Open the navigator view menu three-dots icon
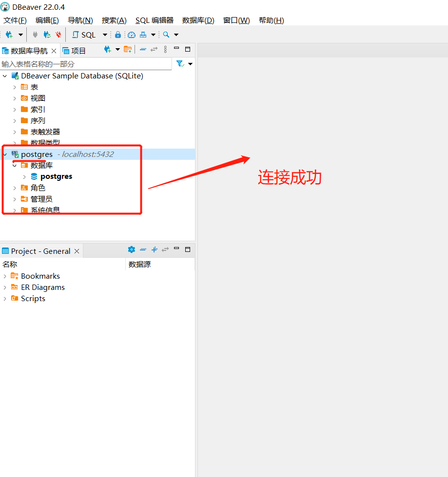 [165, 49]
